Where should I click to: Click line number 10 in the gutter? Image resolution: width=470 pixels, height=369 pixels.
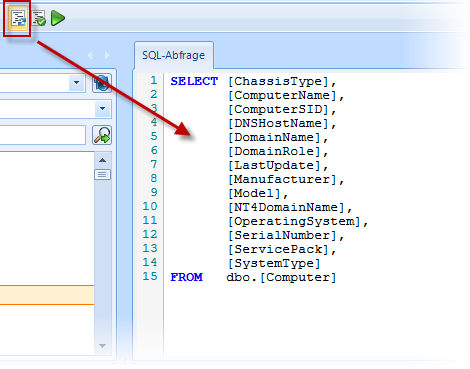pos(150,206)
